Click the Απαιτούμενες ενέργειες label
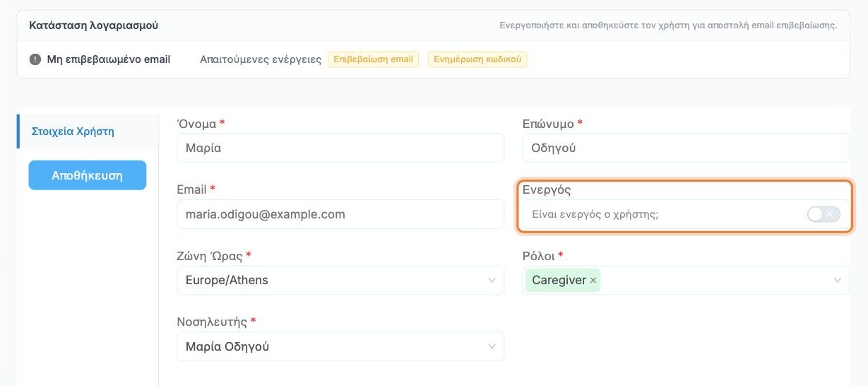The image size is (868, 386). click(261, 59)
